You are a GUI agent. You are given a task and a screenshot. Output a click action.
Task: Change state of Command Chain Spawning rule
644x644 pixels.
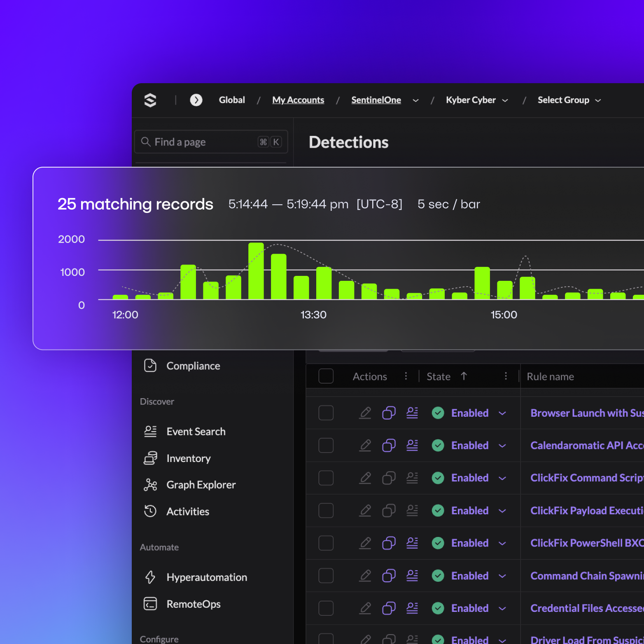(x=502, y=576)
